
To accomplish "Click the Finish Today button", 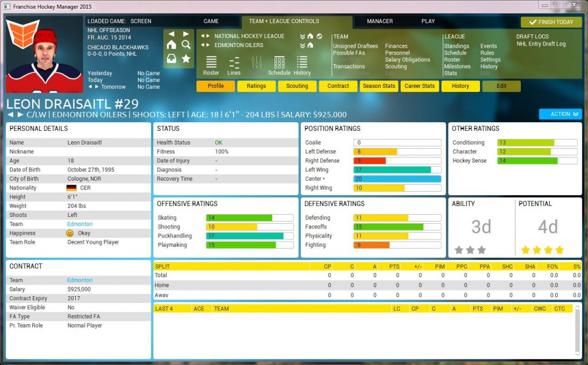I will [x=551, y=22].
